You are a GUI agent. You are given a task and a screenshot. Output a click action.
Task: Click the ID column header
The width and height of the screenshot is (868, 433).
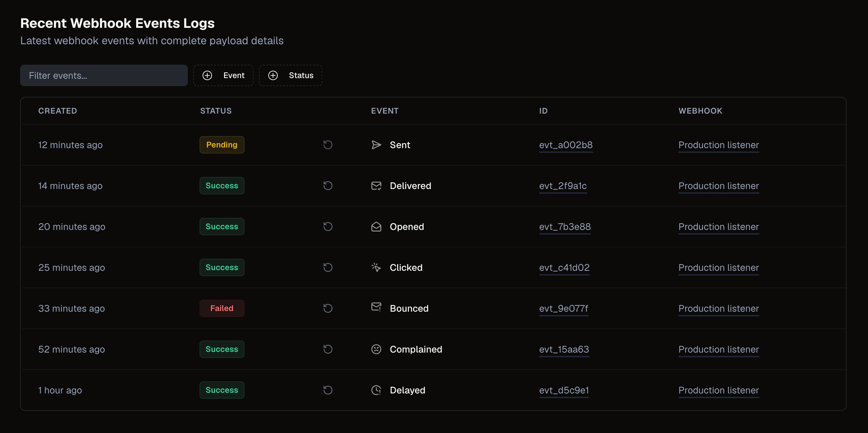click(x=543, y=111)
